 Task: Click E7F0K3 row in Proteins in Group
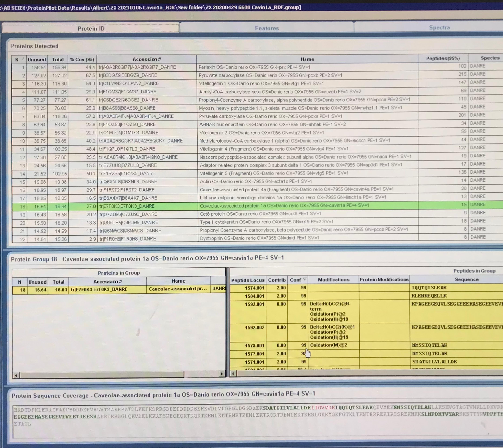coord(119,290)
